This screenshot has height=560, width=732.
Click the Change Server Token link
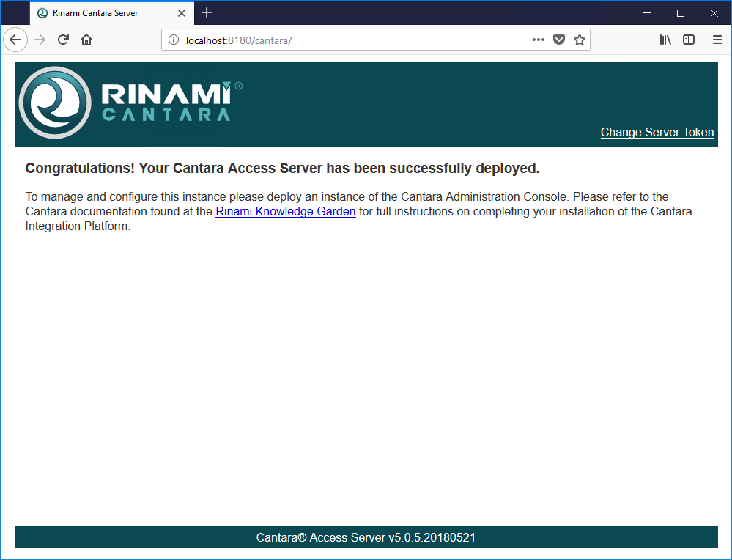coord(657,132)
